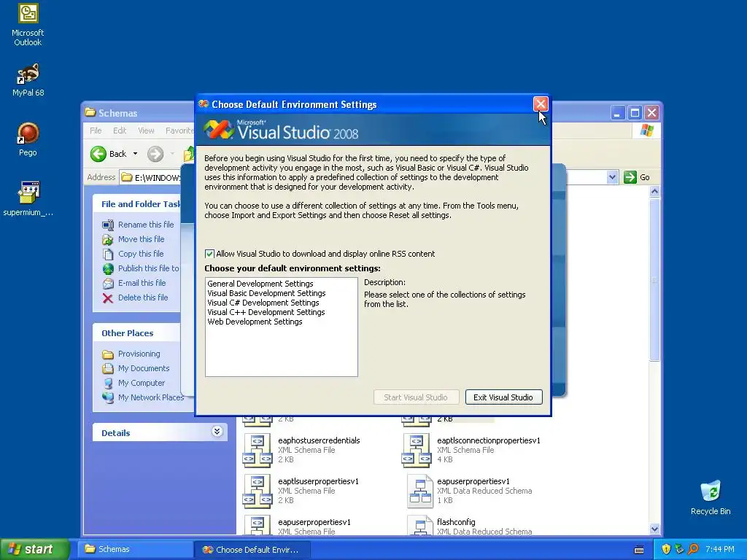Click the Back button in Explorer
Screen dimensions: 747x560
[109, 154]
